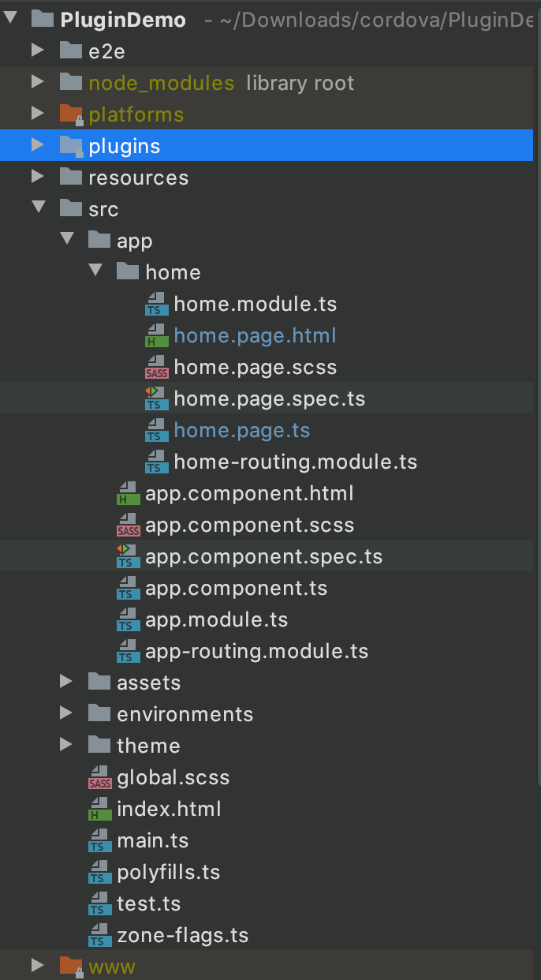Image resolution: width=541 pixels, height=980 pixels.
Task: Click the index.html file icon
Action: pos(99,810)
